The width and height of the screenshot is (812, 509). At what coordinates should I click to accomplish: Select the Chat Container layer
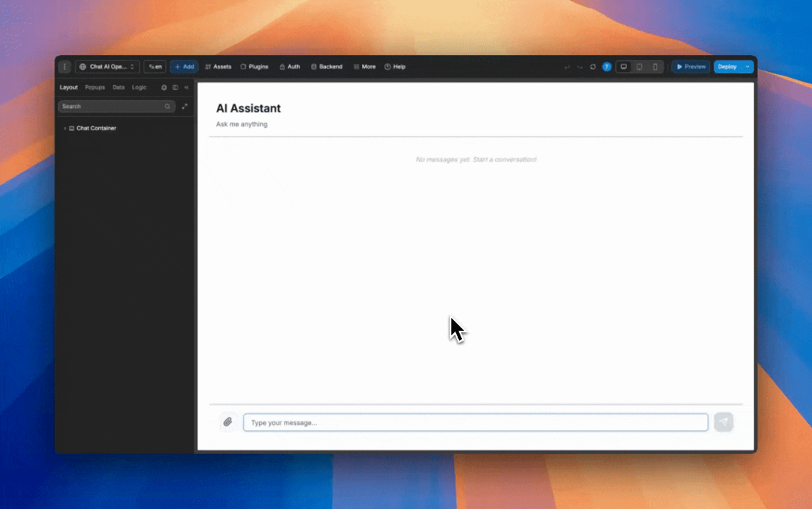tap(96, 129)
